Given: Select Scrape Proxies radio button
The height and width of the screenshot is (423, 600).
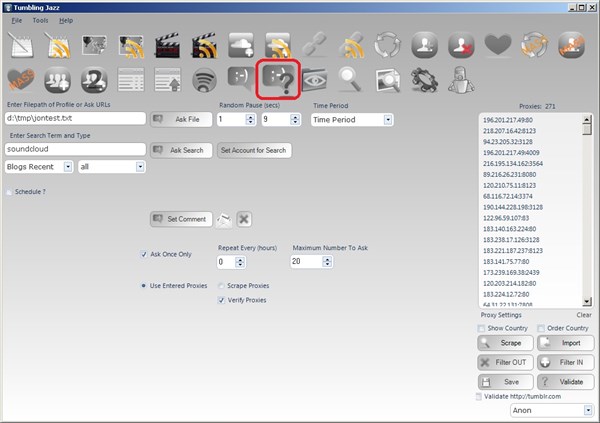Looking at the screenshot, I should coord(221,286).
